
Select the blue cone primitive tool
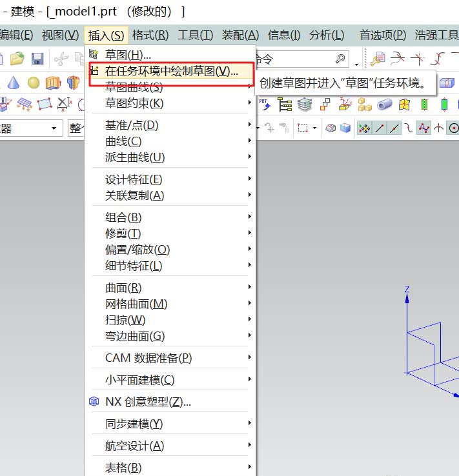click(14, 83)
